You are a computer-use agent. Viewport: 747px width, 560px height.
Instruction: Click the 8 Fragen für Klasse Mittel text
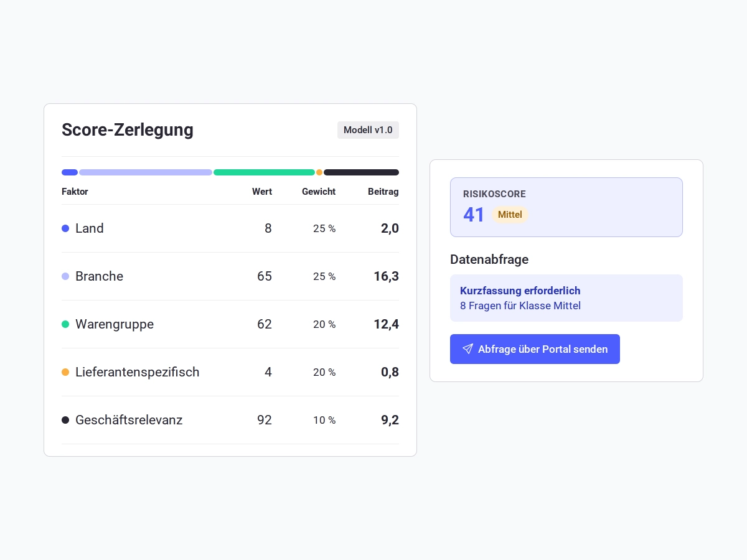coord(520,306)
